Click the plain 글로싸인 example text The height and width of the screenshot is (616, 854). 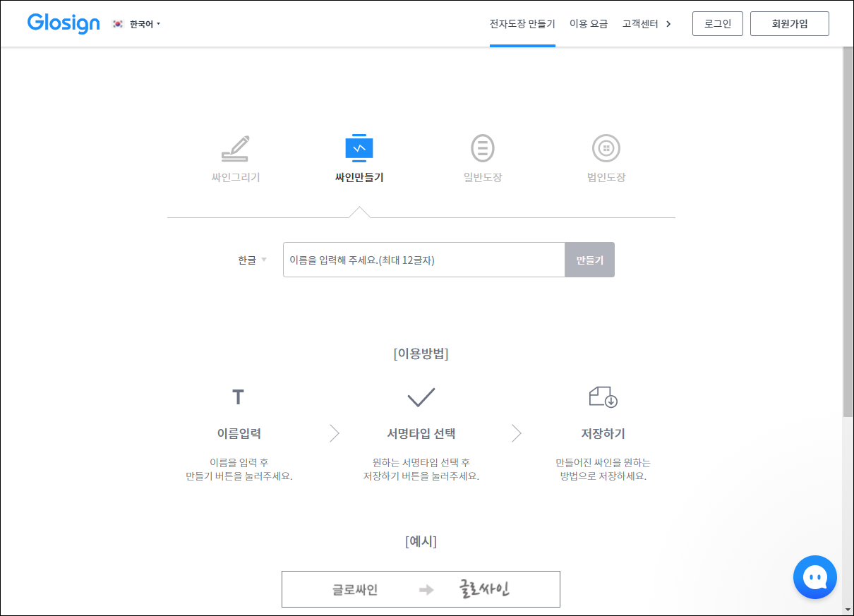[x=355, y=590]
